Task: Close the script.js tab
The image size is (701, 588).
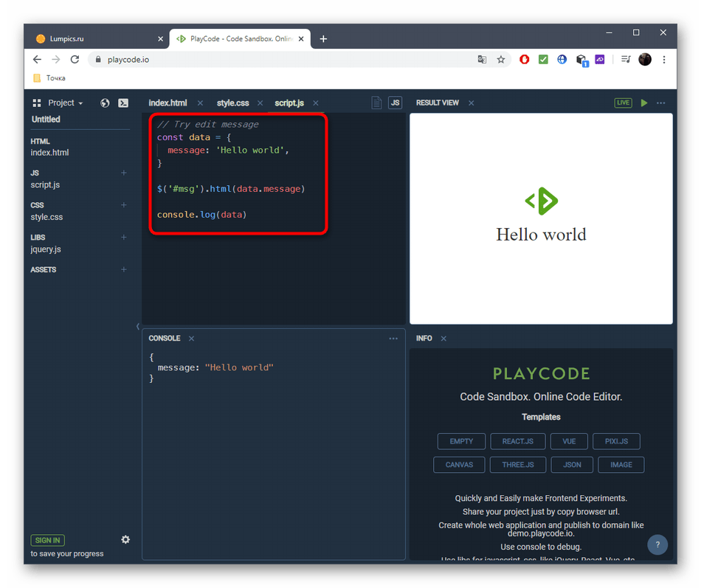Action: pos(316,103)
